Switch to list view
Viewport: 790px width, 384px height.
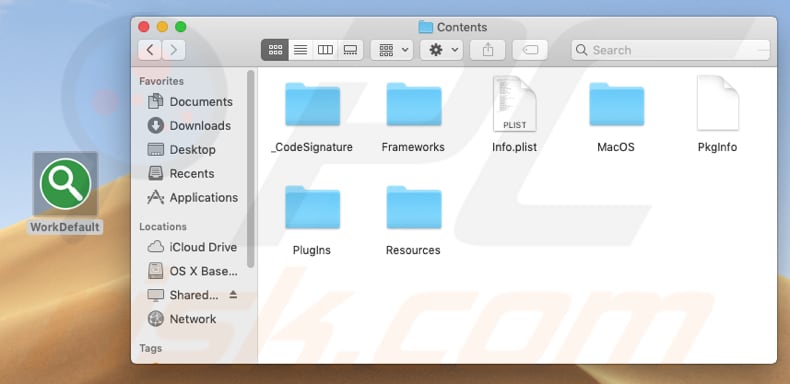(300, 50)
